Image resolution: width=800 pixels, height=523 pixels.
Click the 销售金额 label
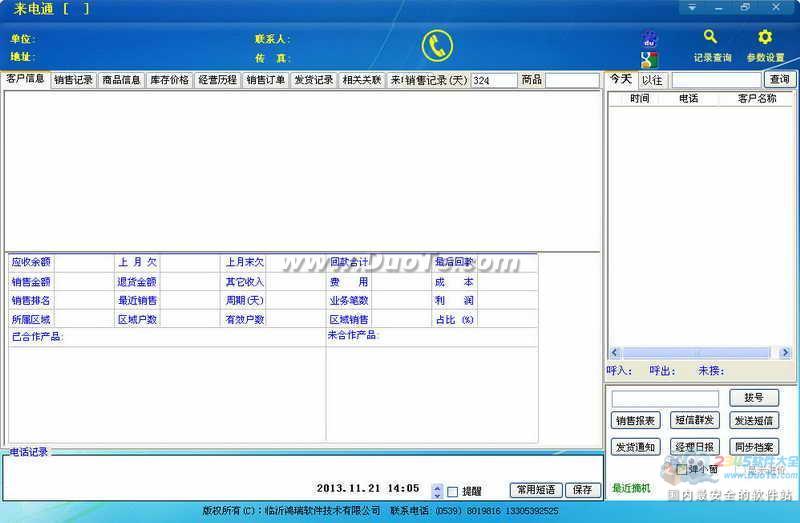pos(31,282)
